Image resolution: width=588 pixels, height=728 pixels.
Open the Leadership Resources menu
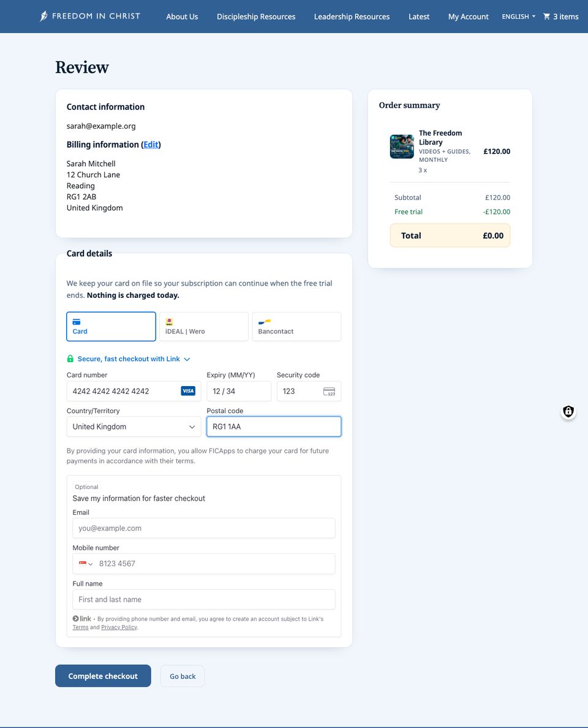352,17
